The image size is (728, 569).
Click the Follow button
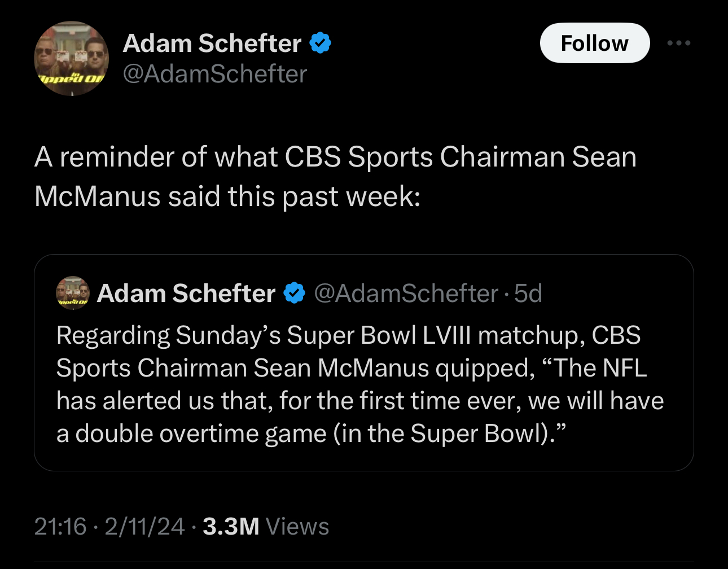pyautogui.click(x=594, y=43)
